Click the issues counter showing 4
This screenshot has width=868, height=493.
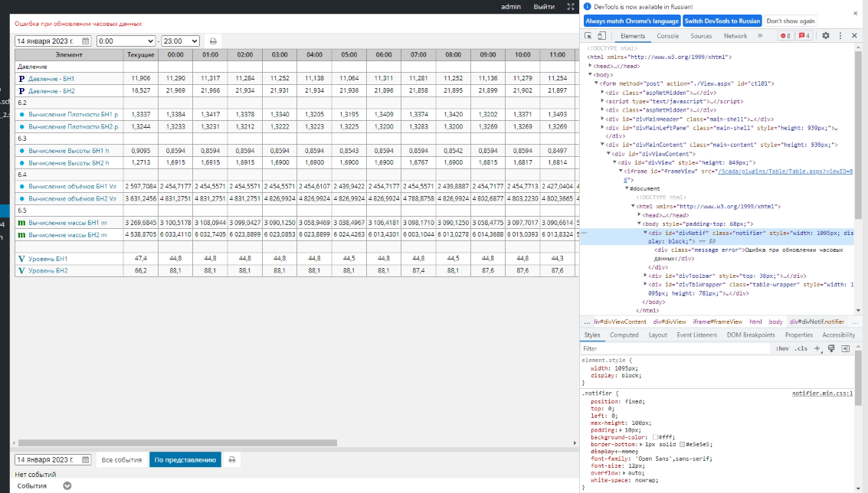(x=804, y=35)
